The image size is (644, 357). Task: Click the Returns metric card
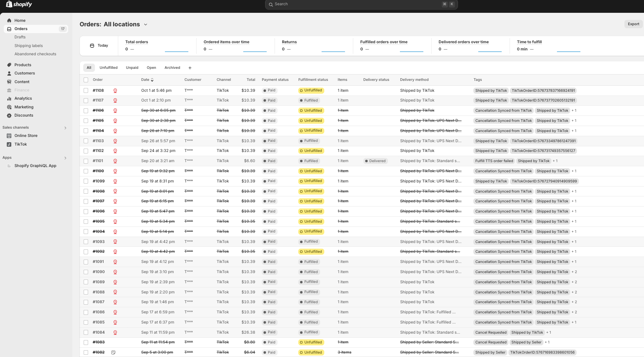(x=314, y=46)
